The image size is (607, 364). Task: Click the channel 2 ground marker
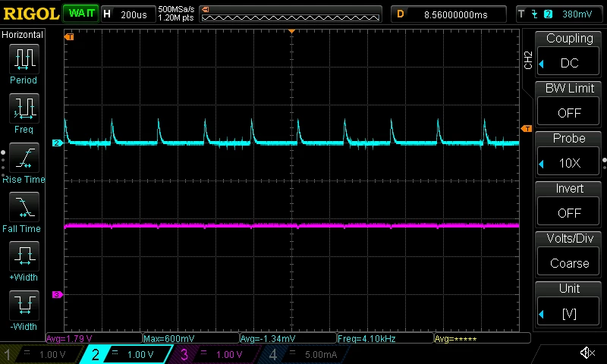coord(57,143)
